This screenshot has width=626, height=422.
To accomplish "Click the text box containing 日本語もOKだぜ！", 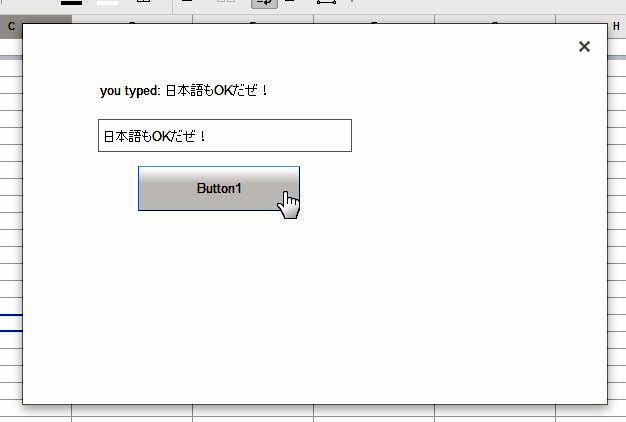I will 224,136.
